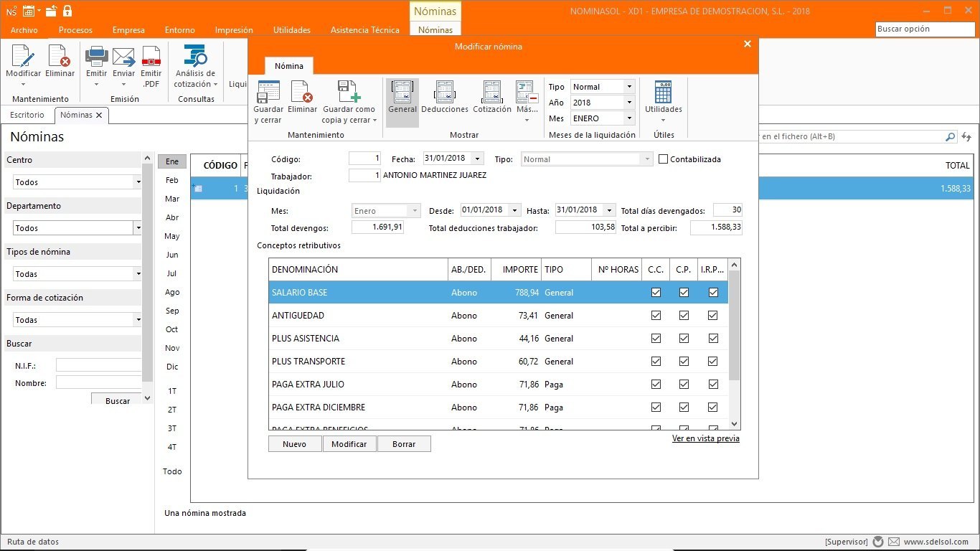The width and height of the screenshot is (980, 551).
Task: Click the Enviar envelope icon
Action: point(123,56)
